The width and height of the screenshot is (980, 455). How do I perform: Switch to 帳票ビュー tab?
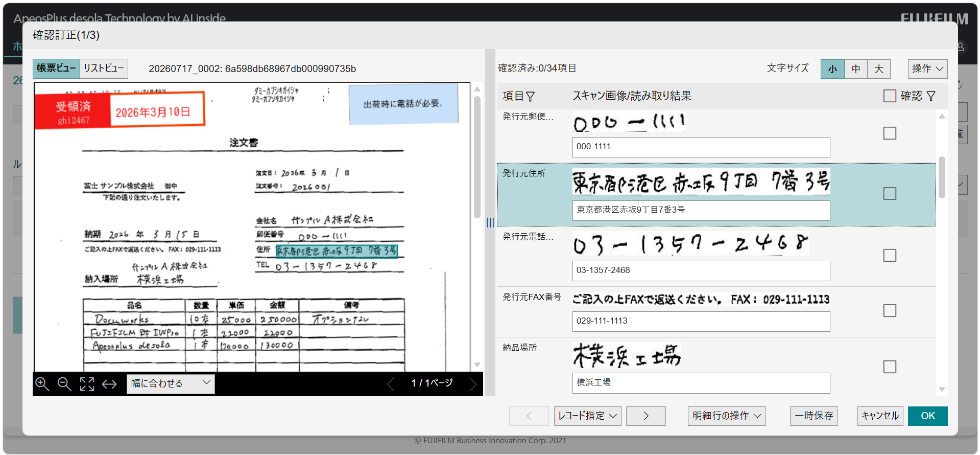point(56,69)
